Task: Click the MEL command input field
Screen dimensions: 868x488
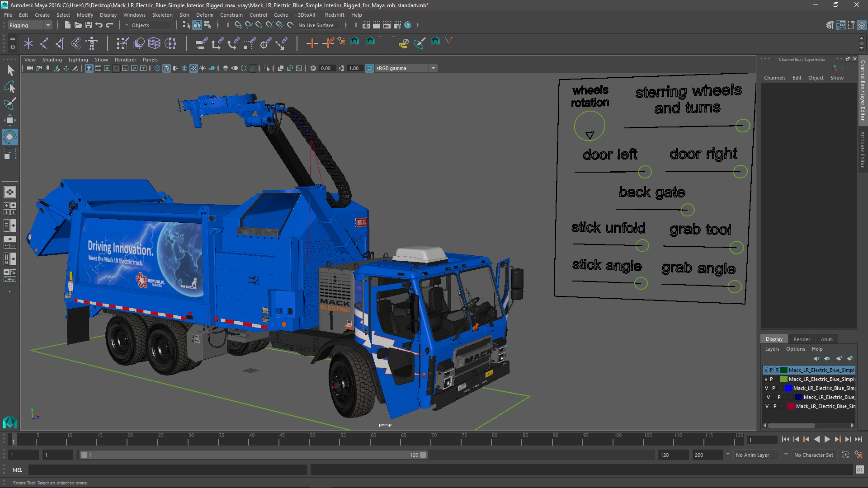Action: pyautogui.click(x=168, y=470)
